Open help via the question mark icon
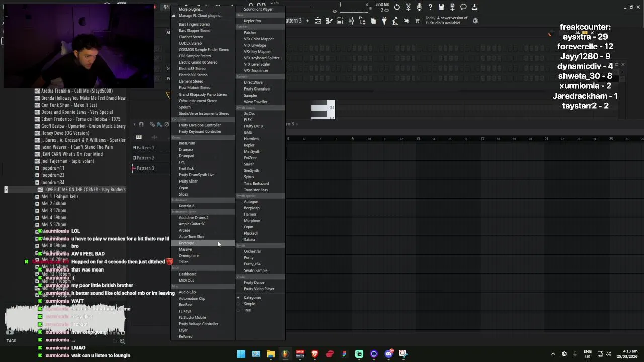 (430, 7)
